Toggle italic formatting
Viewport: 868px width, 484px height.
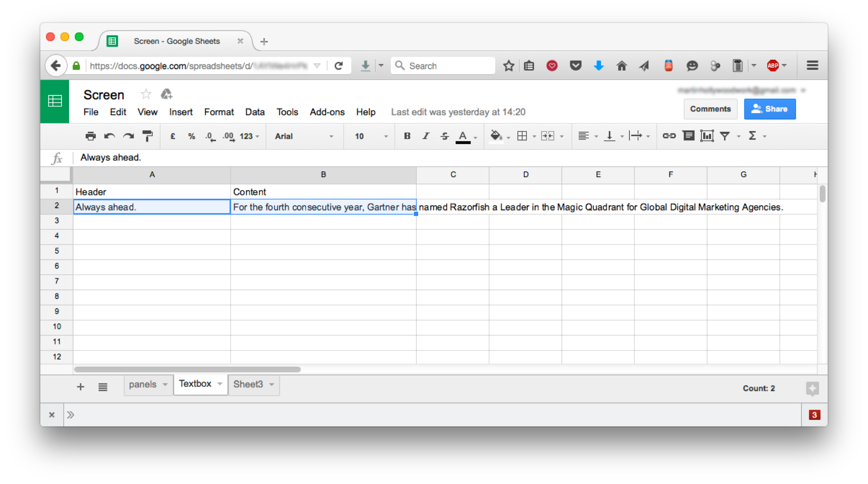pyautogui.click(x=426, y=136)
